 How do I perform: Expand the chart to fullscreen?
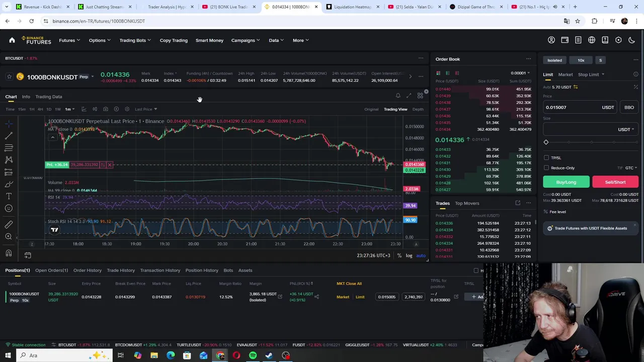pyautogui.click(x=409, y=96)
